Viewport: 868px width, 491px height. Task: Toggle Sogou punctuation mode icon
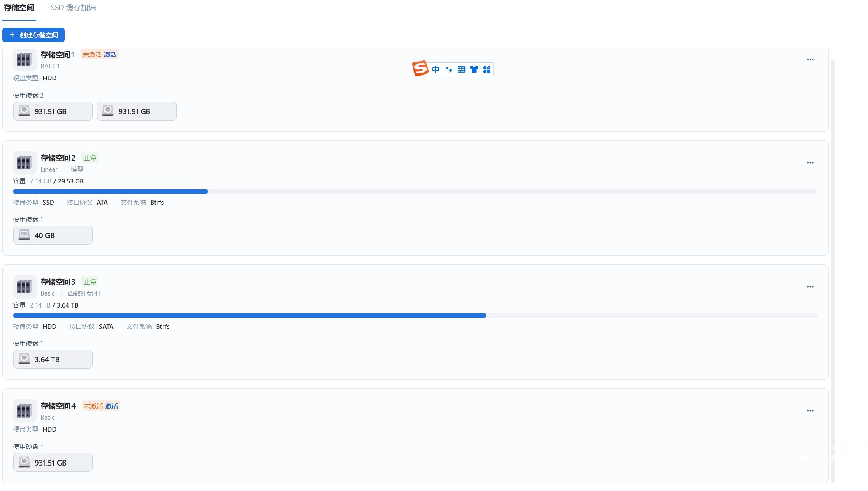tap(449, 69)
